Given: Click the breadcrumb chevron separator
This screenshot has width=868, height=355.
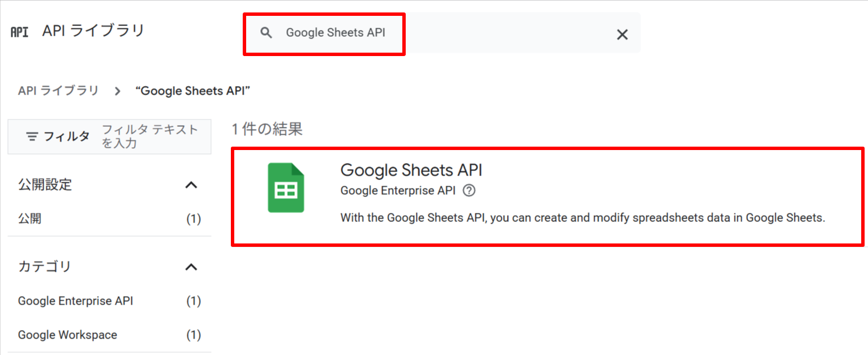Looking at the screenshot, I should [x=118, y=91].
